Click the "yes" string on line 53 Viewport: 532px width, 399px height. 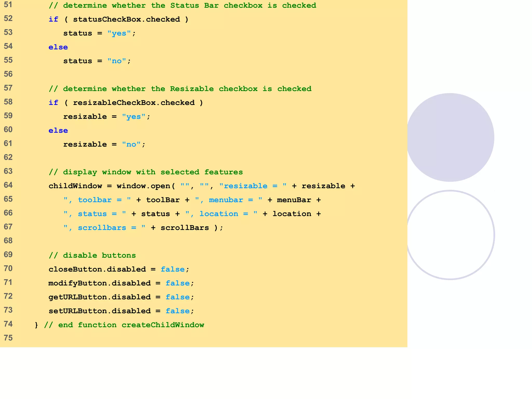tap(119, 33)
